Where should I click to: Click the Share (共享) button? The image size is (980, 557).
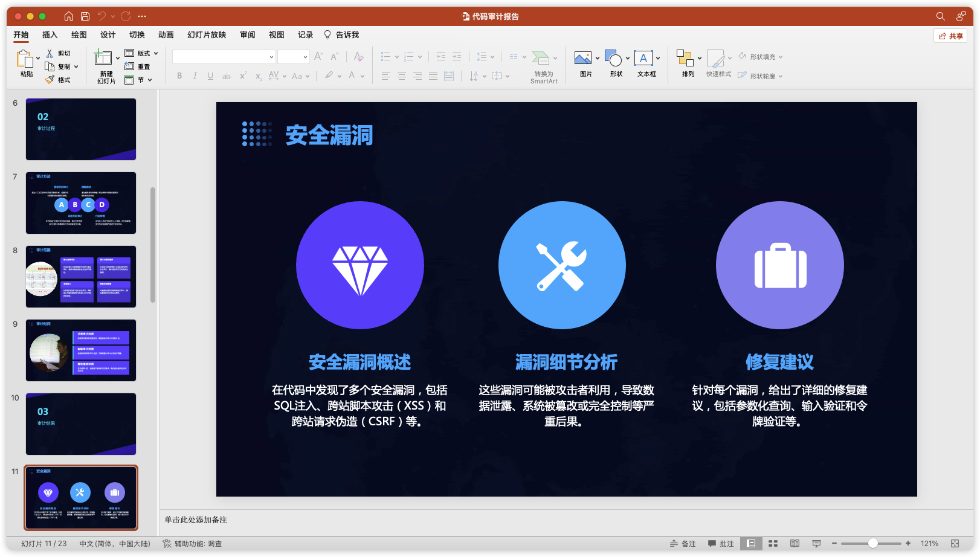(x=950, y=36)
